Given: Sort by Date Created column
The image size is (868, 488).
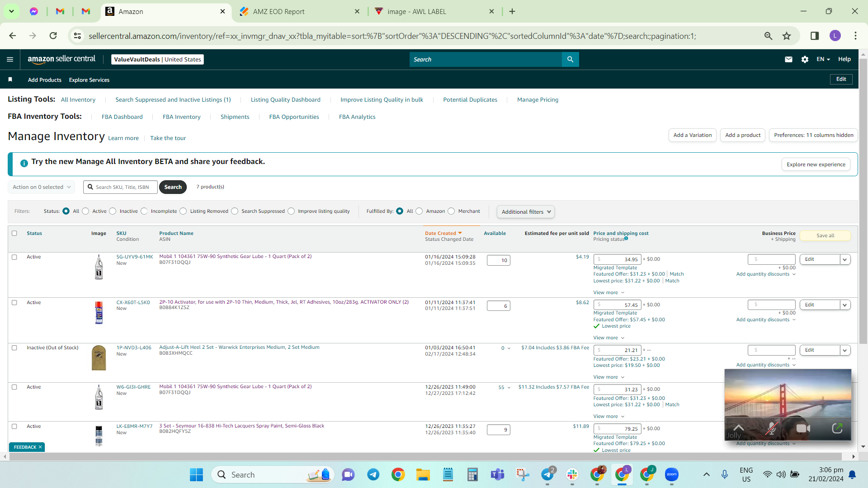Looking at the screenshot, I should [x=443, y=233].
